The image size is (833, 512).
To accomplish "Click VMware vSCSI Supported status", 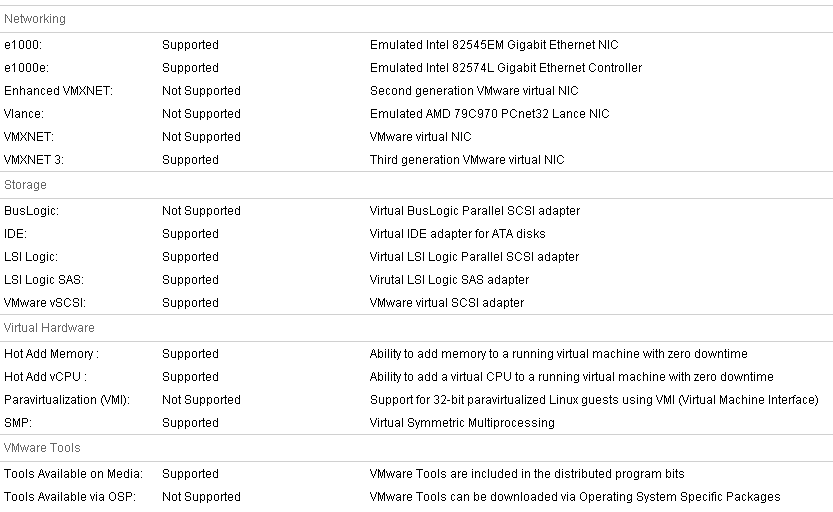I will coord(190,303).
